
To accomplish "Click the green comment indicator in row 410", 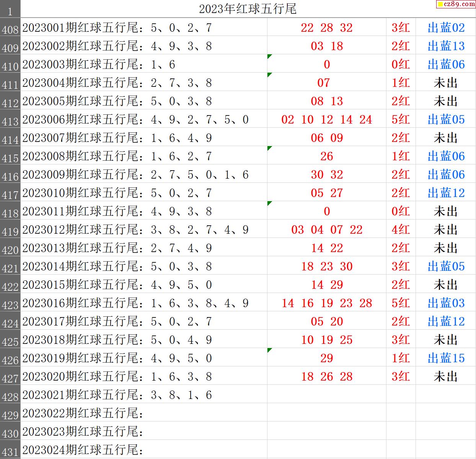I will click(269, 56).
